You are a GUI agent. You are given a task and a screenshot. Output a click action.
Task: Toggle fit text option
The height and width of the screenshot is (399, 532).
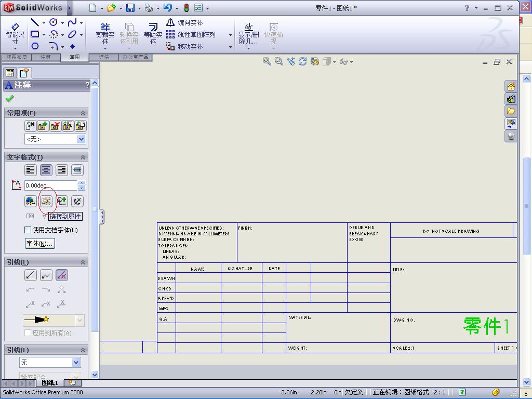click(77, 170)
